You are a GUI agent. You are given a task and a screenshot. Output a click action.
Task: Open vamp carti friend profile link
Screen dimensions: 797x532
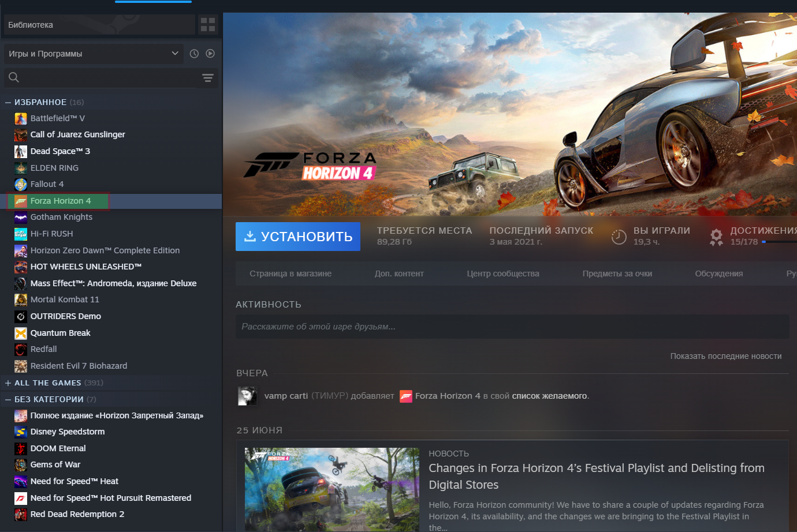pyautogui.click(x=286, y=396)
